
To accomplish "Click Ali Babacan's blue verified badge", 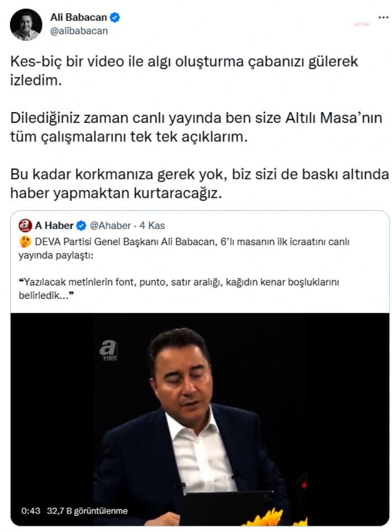I will [115, 17].
